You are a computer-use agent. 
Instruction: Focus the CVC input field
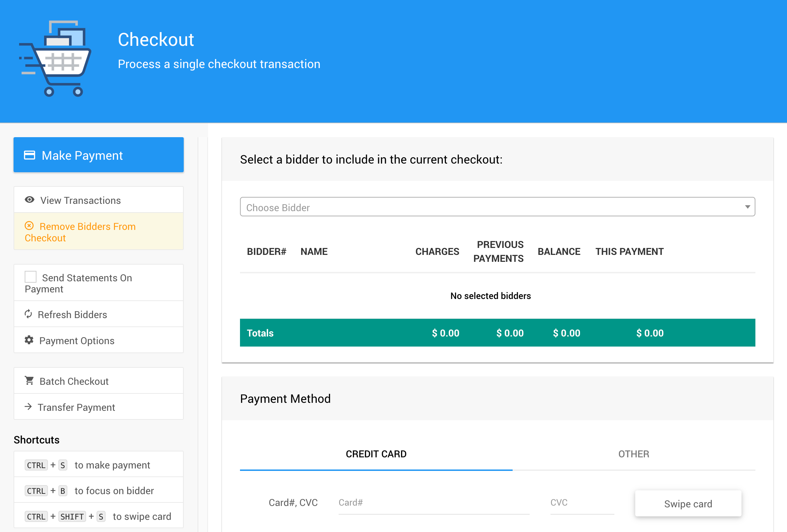582,503
